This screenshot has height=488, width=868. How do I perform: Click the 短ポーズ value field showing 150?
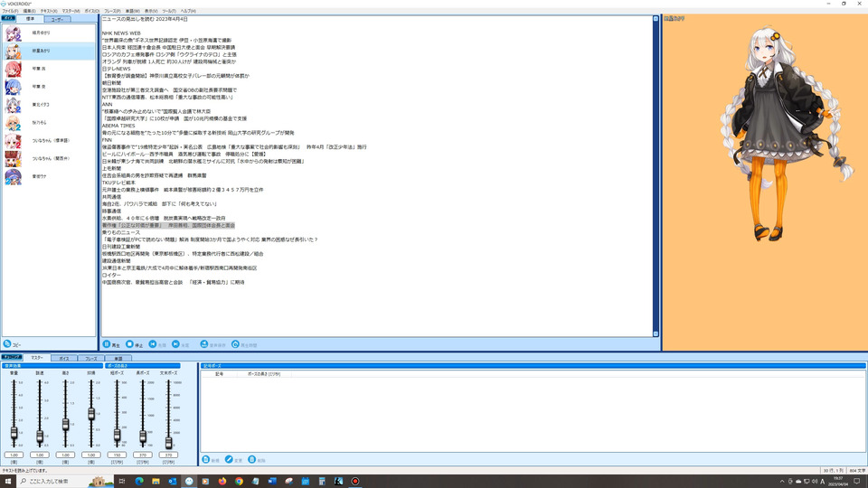[117, 455]
